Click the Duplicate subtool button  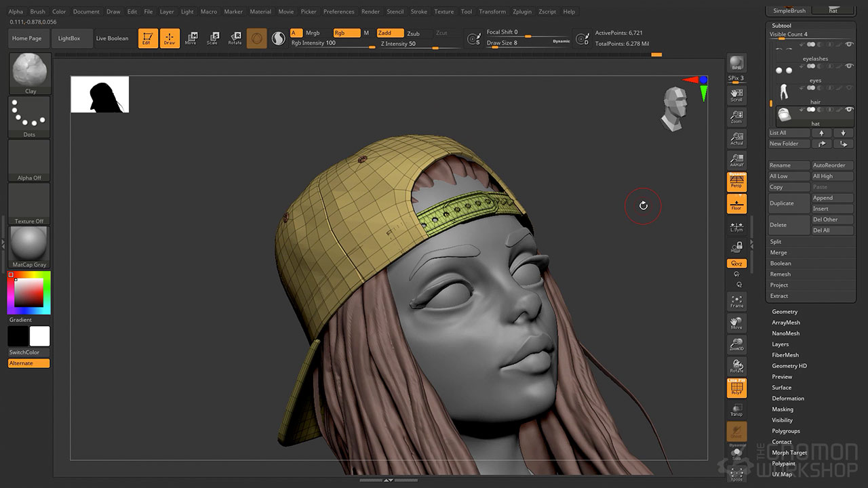(x=789, y=203)
